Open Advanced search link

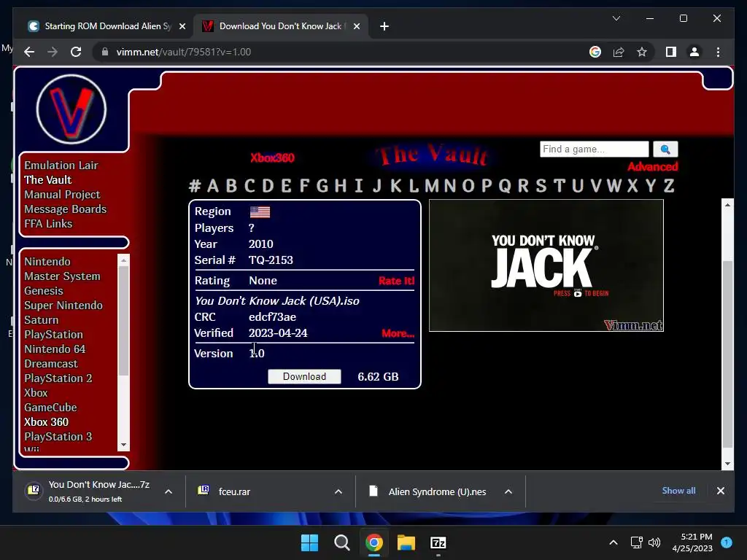(x=652, y=167)
